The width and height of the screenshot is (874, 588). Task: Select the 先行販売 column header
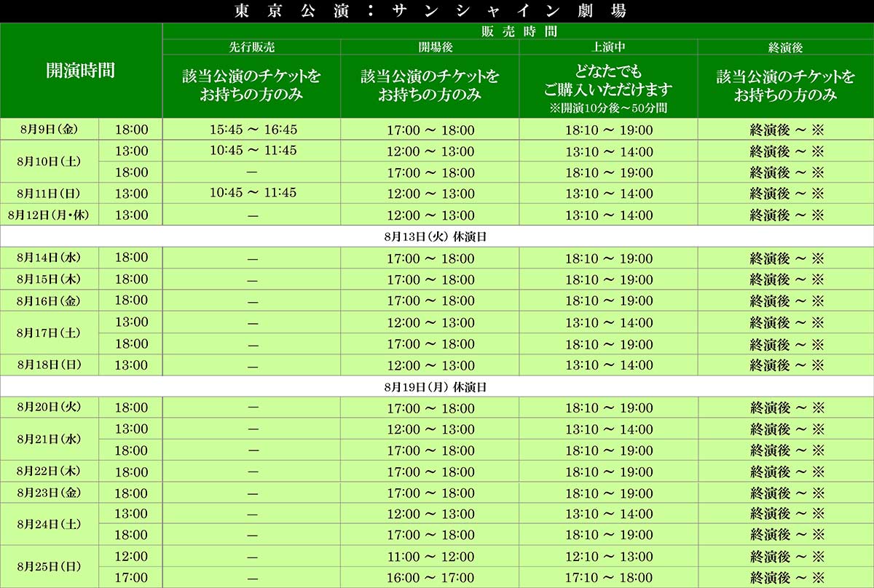coord(252,47)
